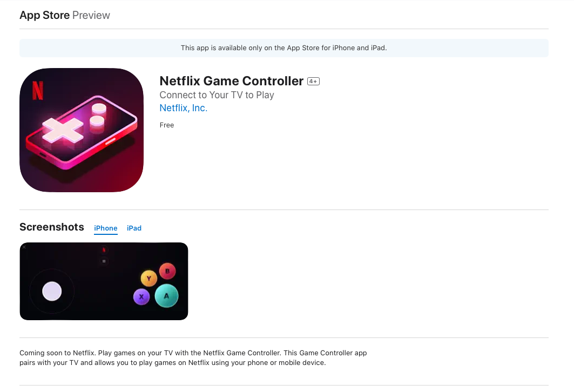The image size is (574, 392).
Task: Click the Screenshots section heading
Action: pos(52,227)
